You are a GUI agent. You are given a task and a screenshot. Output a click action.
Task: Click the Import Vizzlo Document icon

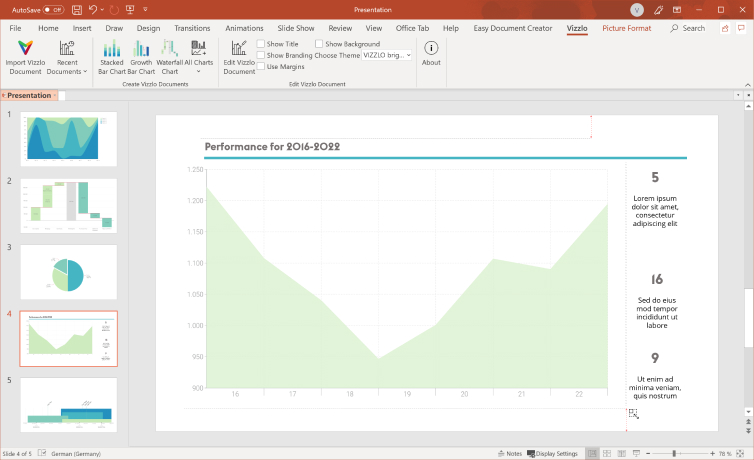click(x=25, y=48)
